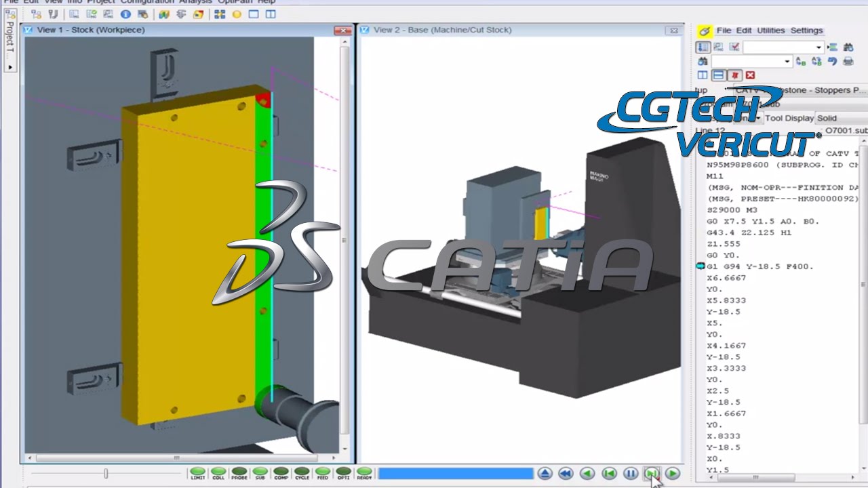The image size is (868, 488).
Task: Open the Edit menu in NC program panel
Action: pyautogui.click(x=744, y=30)
